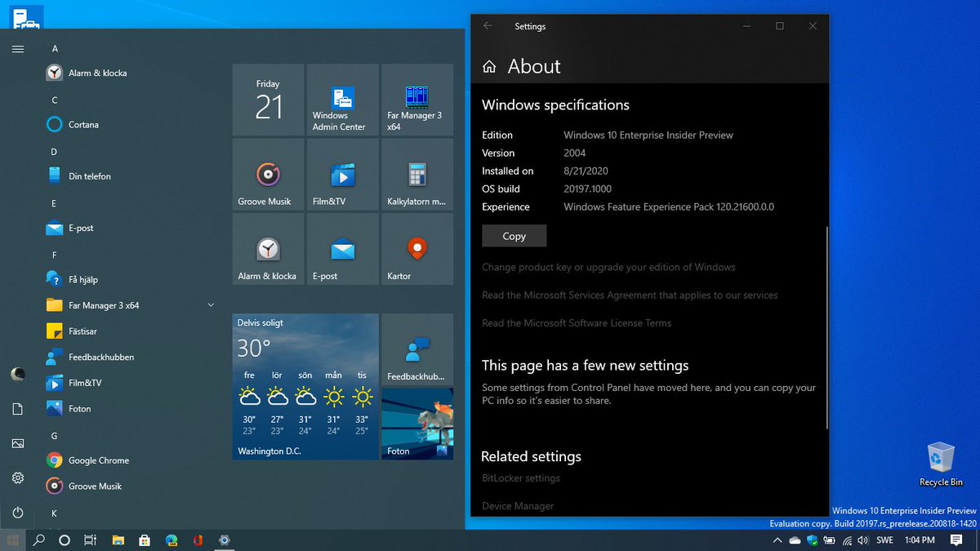
Task: Change product key or upgrade Windows edition
Action: coord(608,267)
